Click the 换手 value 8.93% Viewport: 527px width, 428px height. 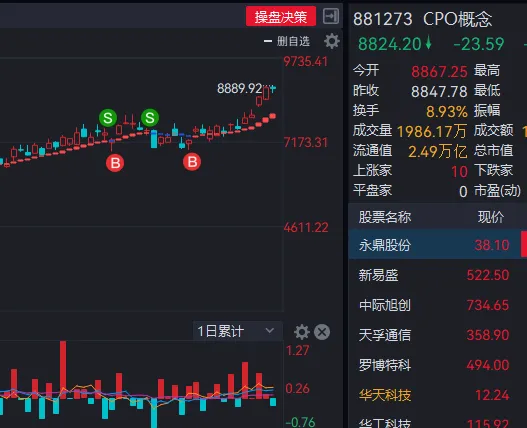point(447,112)
